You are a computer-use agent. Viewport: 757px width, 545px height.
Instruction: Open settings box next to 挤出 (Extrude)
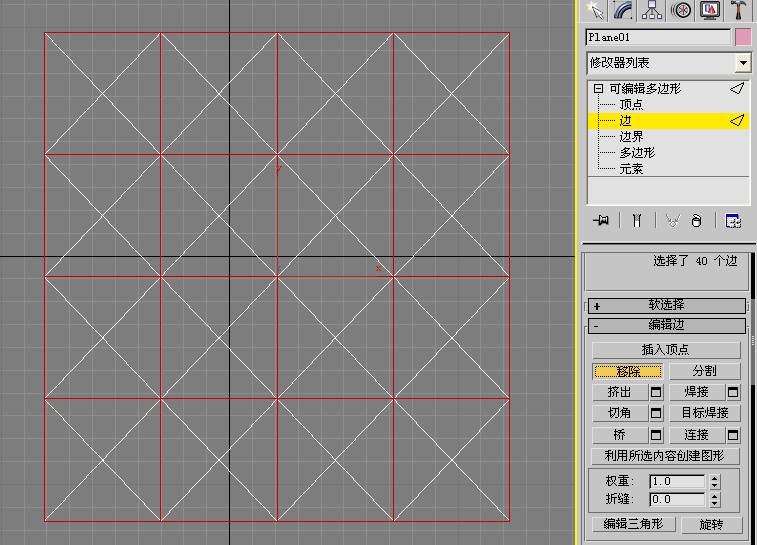(x=656, y=392)
